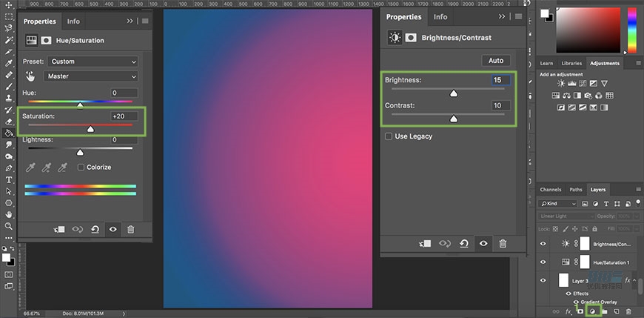The width and height of the screenshot is (644, 318).
Task: Delete the Hue/Saturation adjustment using trash icon
Action: tap(131, 230)
